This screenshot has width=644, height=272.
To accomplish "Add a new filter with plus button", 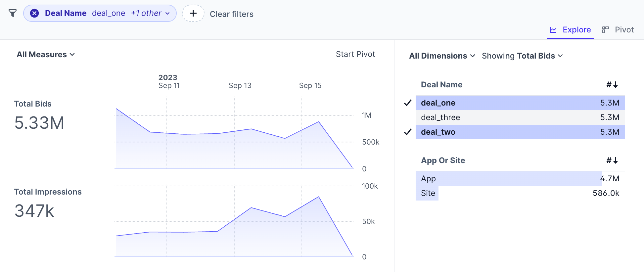I will [193, 13].
